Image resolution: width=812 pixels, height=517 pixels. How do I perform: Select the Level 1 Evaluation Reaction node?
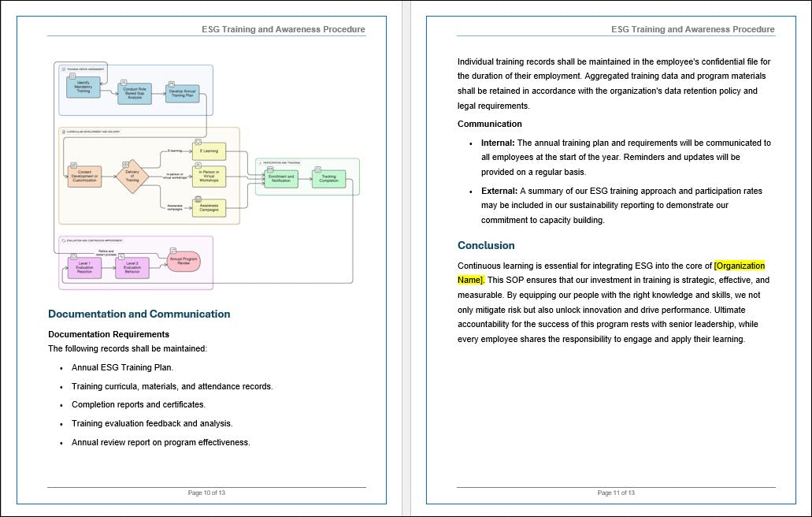click(83, 268)
